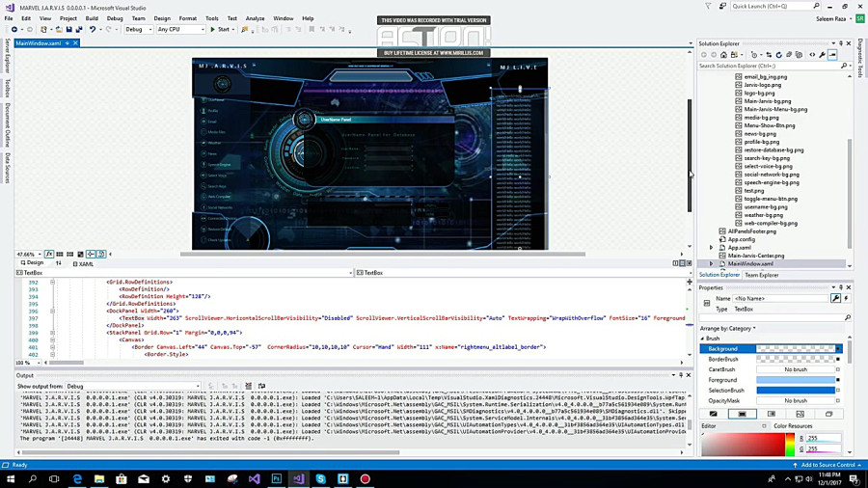Open the Any CPU platform dropdown
Viewport: 868px width, 488px height.
[180, 29]
